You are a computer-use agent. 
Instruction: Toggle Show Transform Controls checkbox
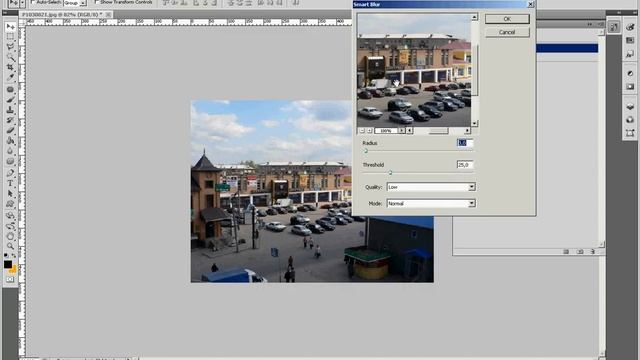(97, 2)
